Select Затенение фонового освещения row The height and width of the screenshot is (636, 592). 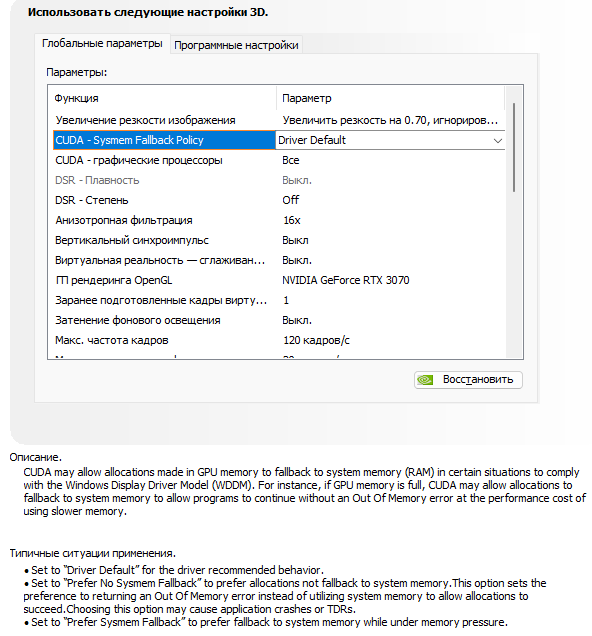coord(279,320)
